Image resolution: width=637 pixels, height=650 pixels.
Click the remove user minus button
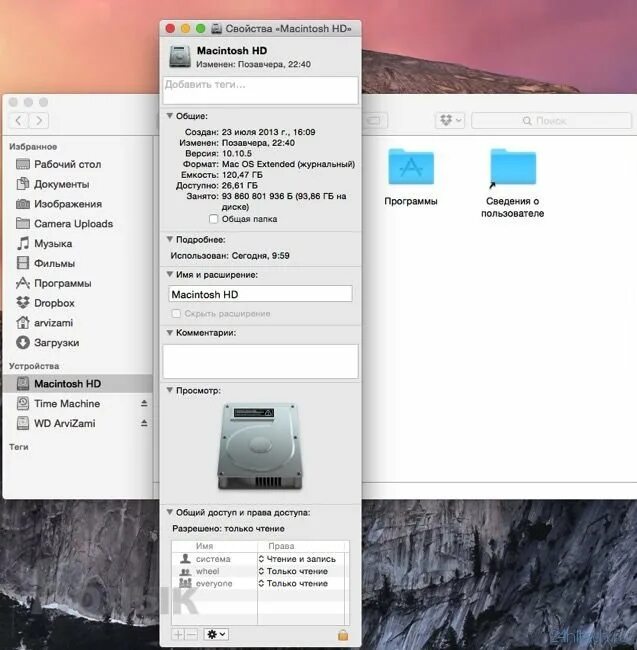point(191,634)
